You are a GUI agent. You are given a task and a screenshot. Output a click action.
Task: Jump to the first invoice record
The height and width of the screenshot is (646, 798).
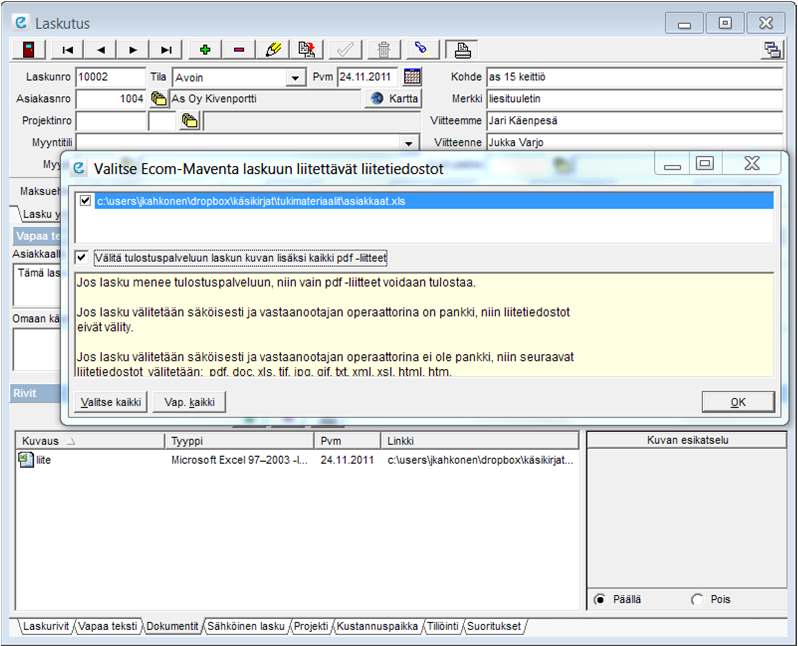click(67, 50)
